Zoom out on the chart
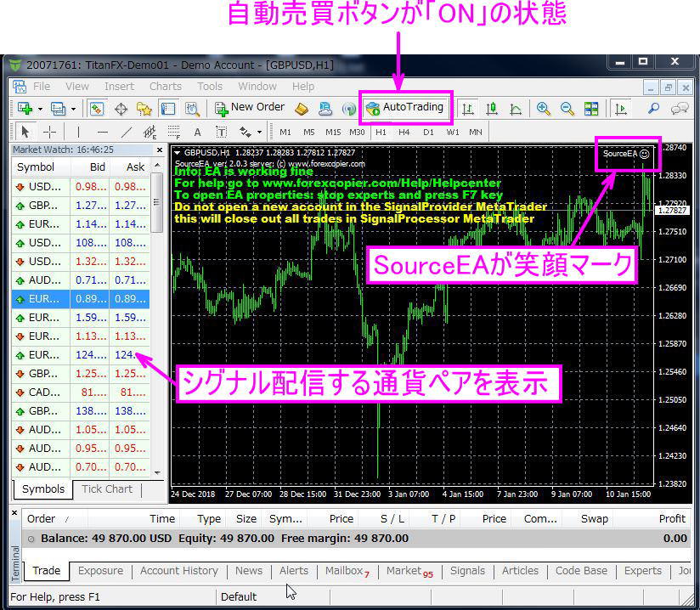 565,109
